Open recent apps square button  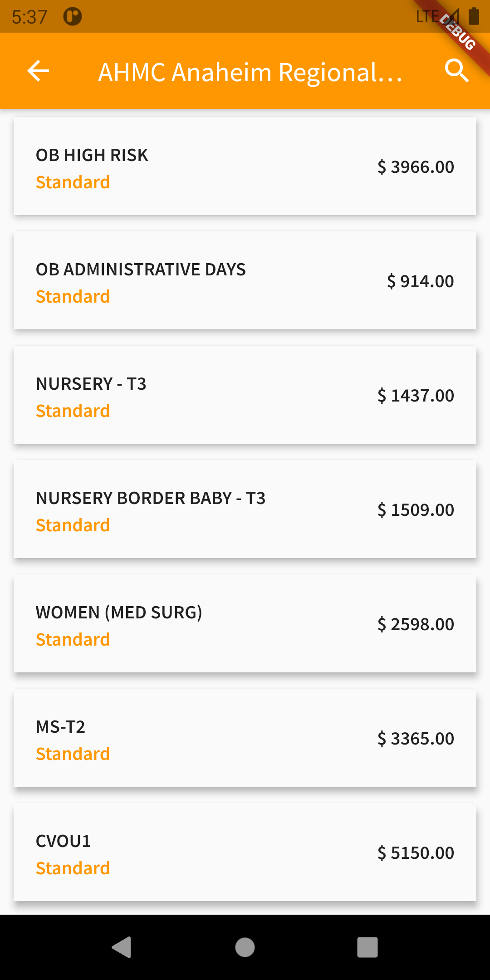pyautogui.click(x=367, y=947)
